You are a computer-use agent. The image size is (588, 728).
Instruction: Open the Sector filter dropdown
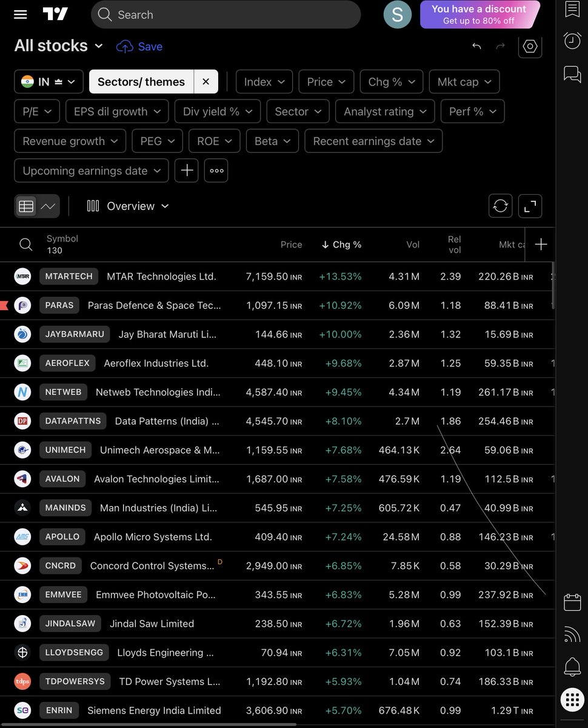tap(298, 112)
